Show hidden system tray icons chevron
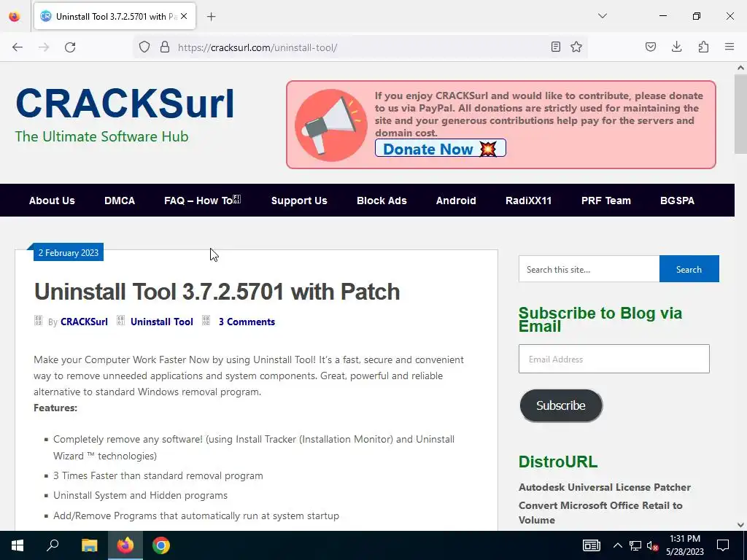This screenshot has height=560, width=747. [x=617, y=545]
